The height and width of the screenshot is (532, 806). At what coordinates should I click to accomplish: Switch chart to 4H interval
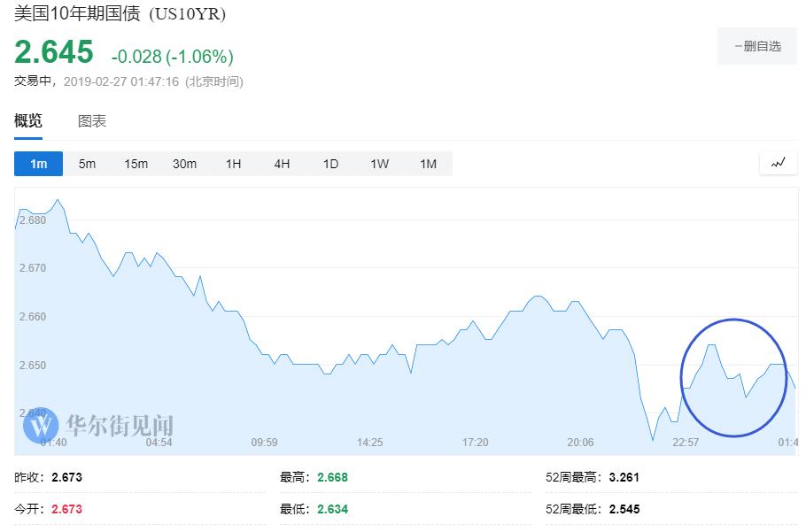282,164
